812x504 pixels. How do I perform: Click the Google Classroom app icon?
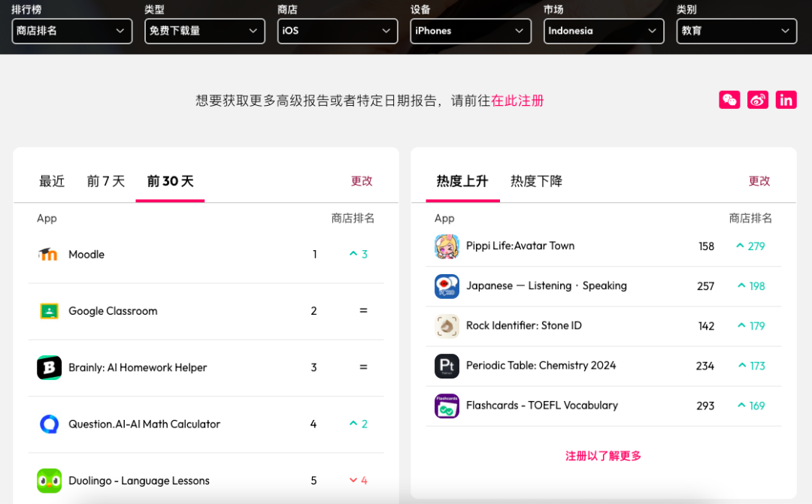49,311
